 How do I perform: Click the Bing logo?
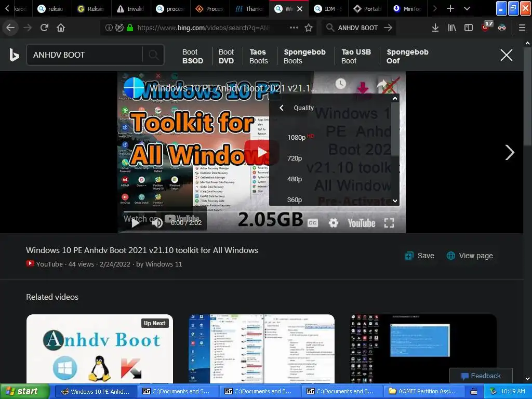point(14,55)
